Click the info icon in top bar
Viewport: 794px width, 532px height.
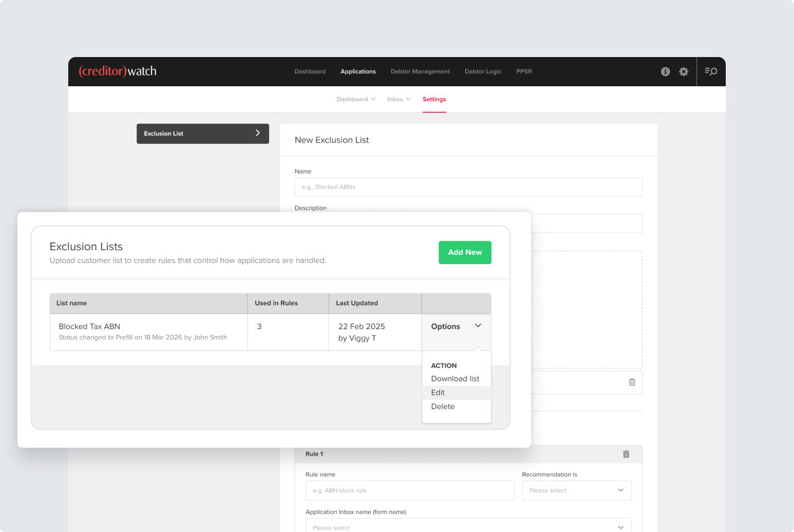pos(666,72)
